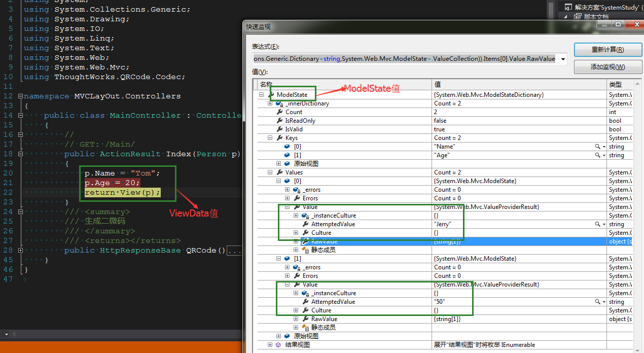The width and height of the screenshot is (644, 353).
Task: Collapse the Keys node
Action: 270,138
